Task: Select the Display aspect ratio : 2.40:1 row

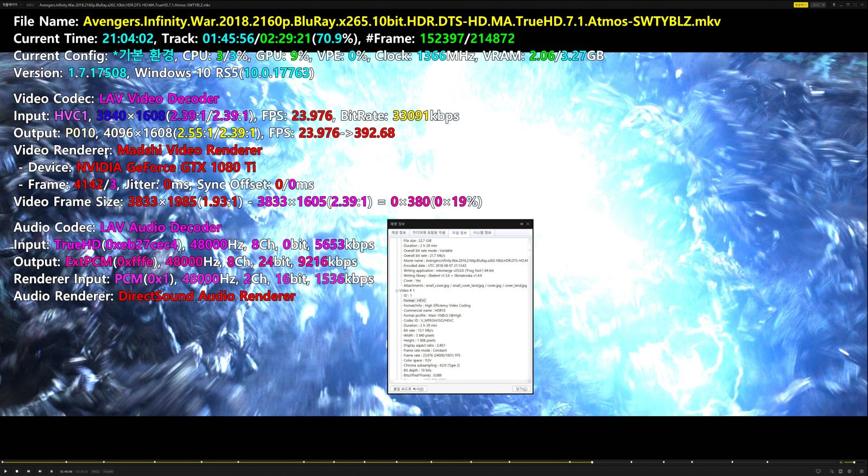Action: click(425, 346)
